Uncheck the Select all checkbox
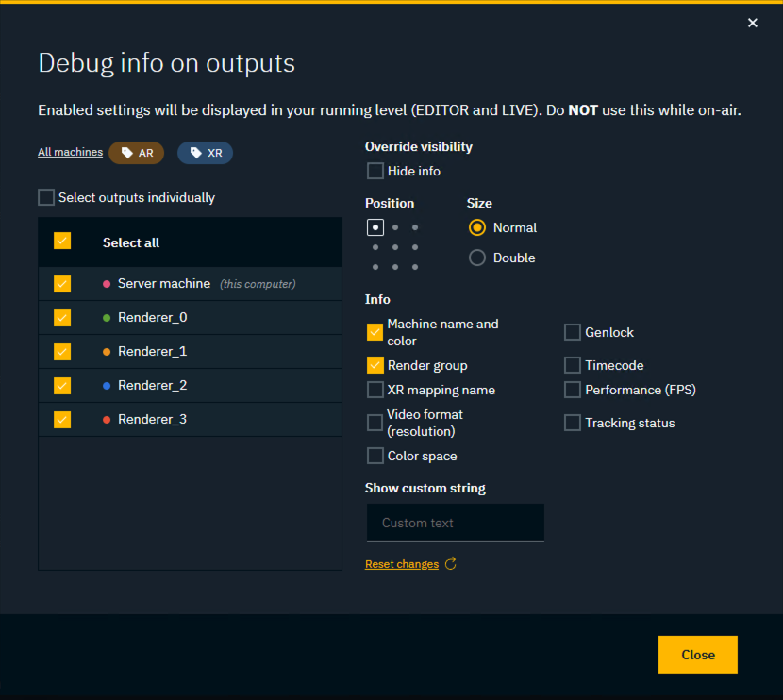This screenshot has height=700, width=783. click(x=62, y=242)
